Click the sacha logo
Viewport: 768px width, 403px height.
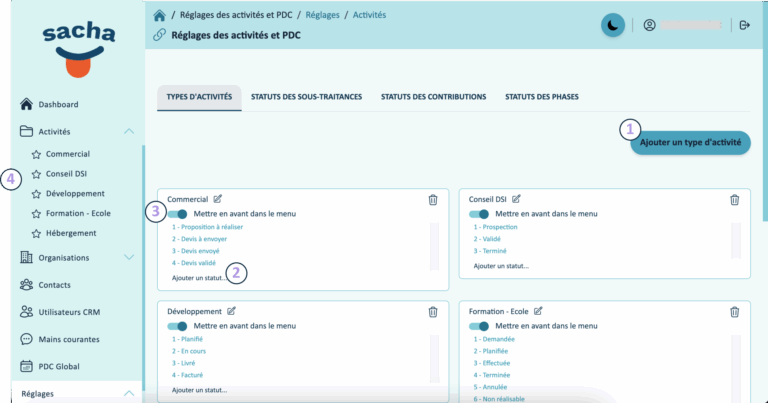pos(79,50)
